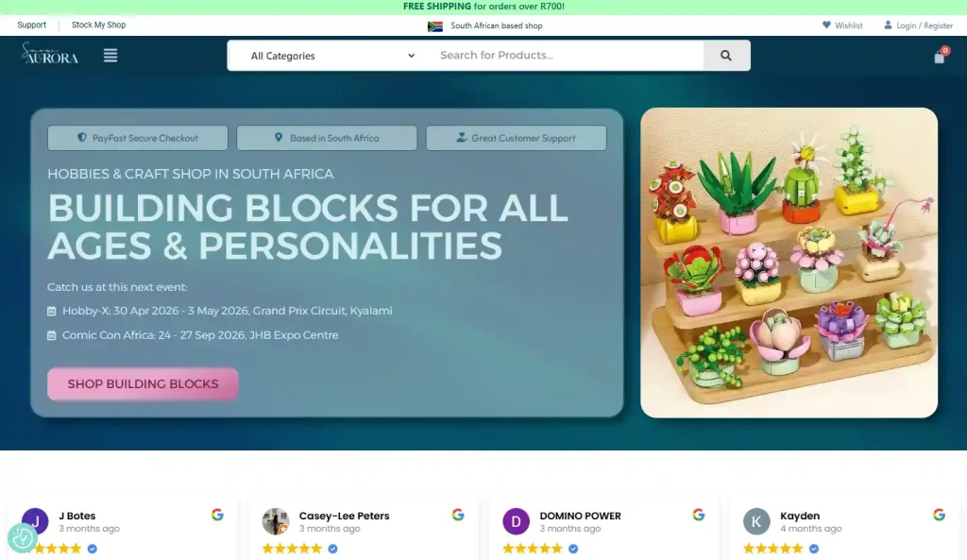Click the Google icon on Kayden review
967x560 pixels.
click(x=939, y=515)
